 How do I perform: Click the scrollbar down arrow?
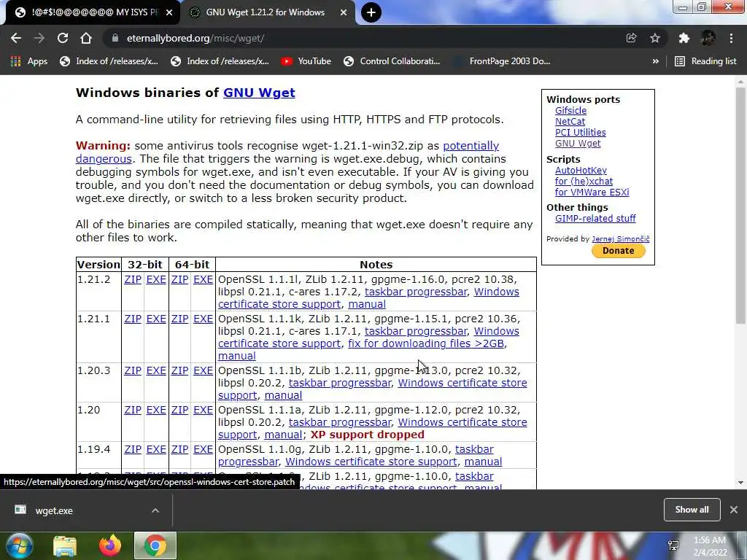(x=740, y=483)
